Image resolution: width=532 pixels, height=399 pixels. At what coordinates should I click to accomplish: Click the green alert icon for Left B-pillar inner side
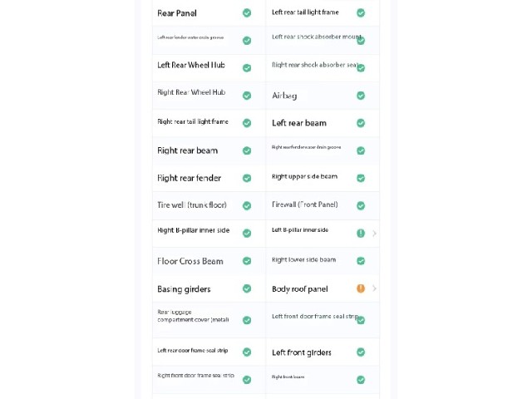click(x=361, y=233)
